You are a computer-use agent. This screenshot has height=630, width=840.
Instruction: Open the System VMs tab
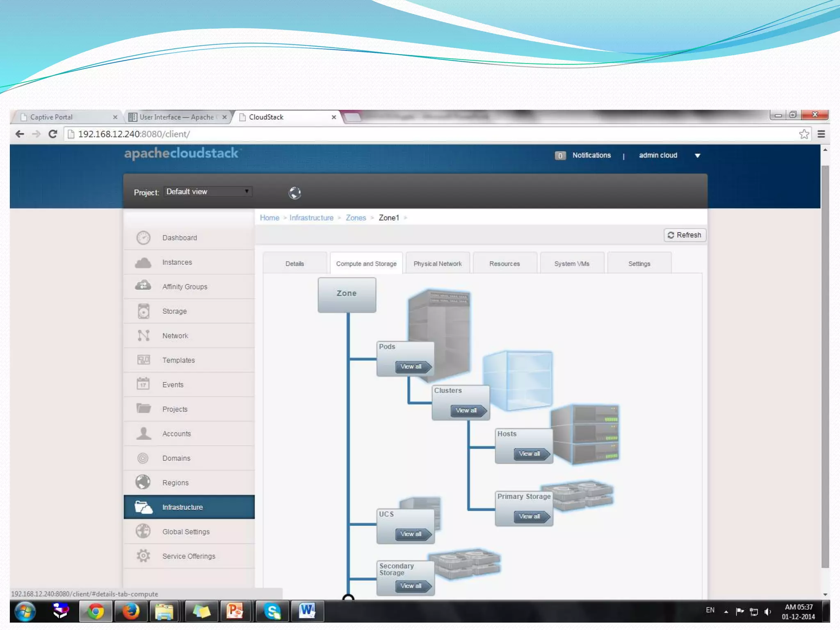[571, 263]
